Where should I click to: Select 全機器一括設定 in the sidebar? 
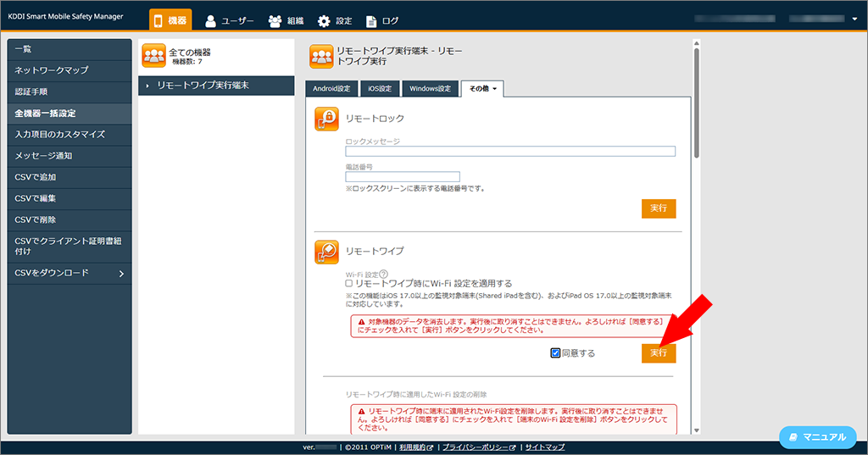click(70, 114)
